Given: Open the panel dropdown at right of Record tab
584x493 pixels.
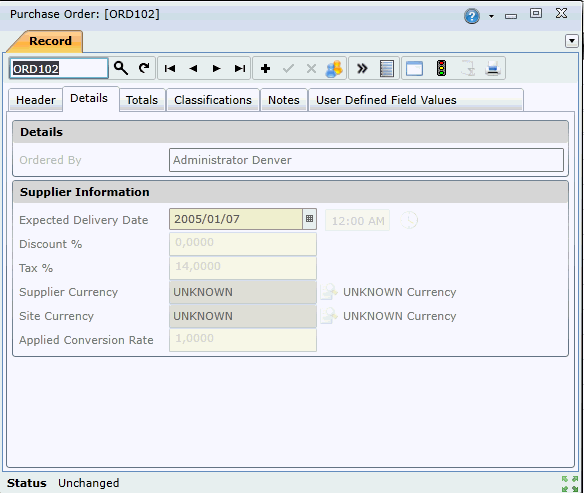Looking at the screenshot, I should [x=572, y=41].
